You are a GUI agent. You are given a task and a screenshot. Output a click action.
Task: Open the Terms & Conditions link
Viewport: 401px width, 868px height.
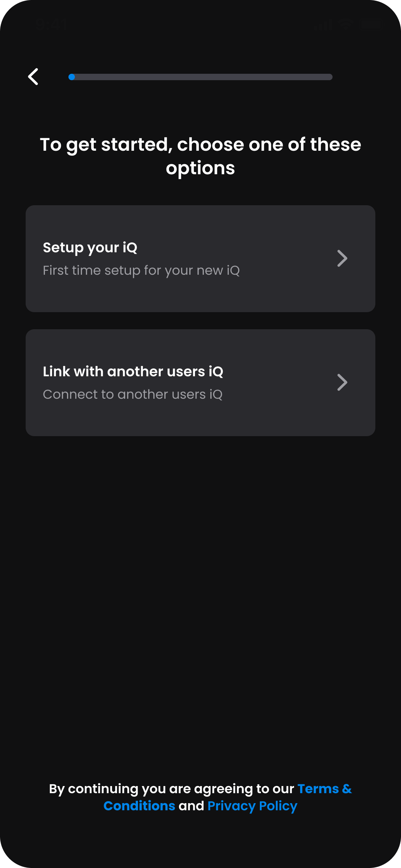tap(324, 789)
